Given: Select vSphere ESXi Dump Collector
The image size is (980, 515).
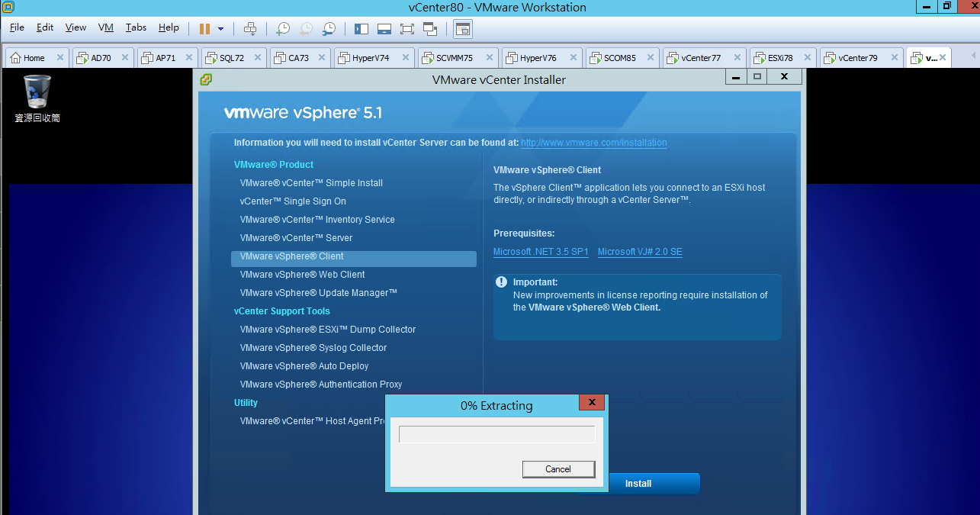Looking at the screenshot, I should click(x=328, y=330).
